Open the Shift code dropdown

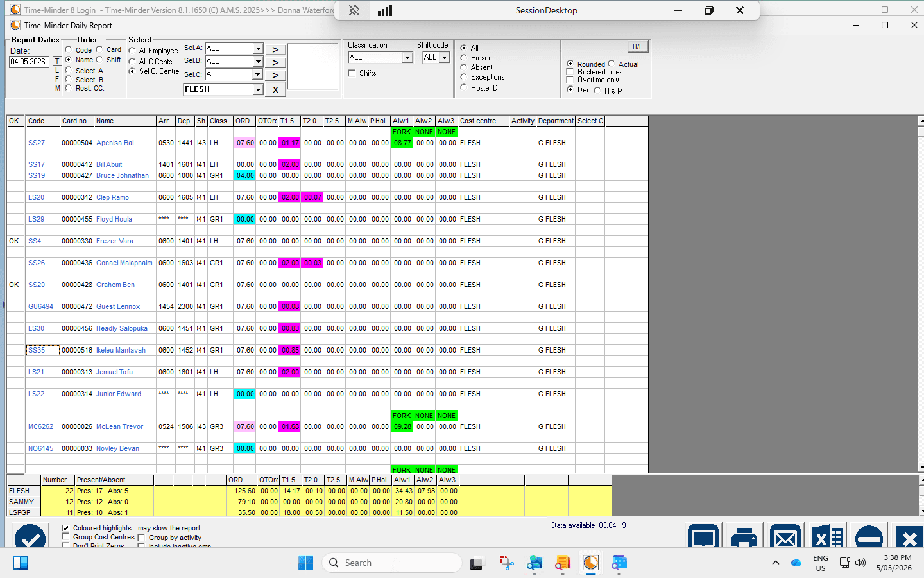[444, 58]
